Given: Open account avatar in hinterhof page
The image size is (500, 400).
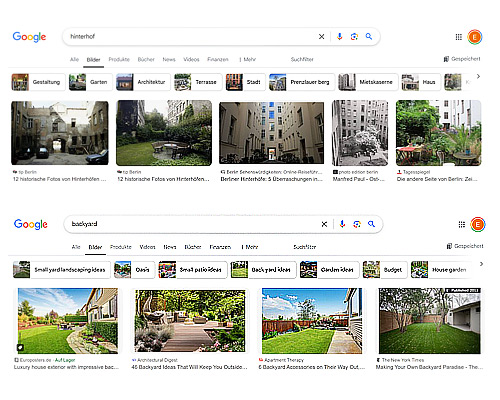Looking at the screenshot, I should pos(475,37).
